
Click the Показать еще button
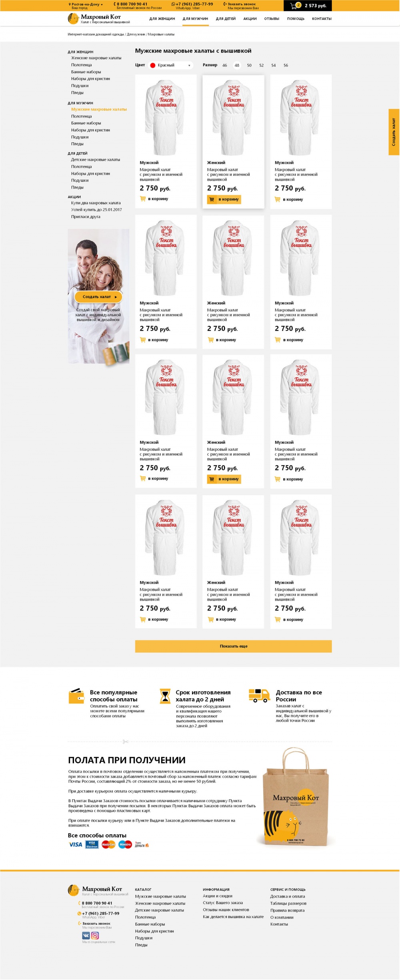[233, 646]
